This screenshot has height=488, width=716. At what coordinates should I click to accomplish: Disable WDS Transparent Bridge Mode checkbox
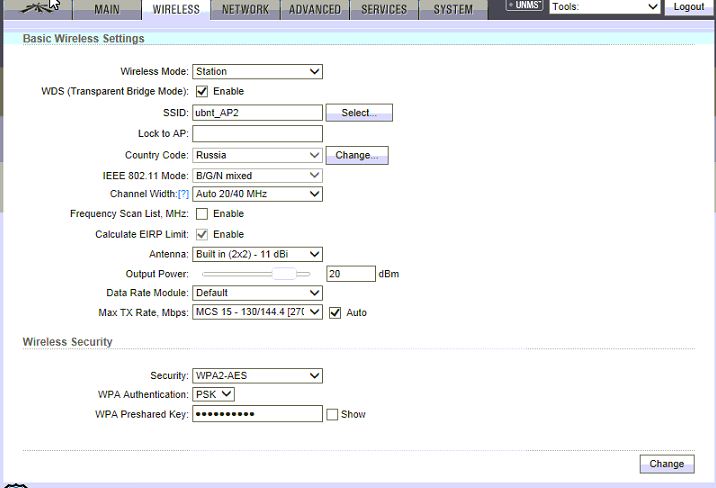tap(202, 91)
